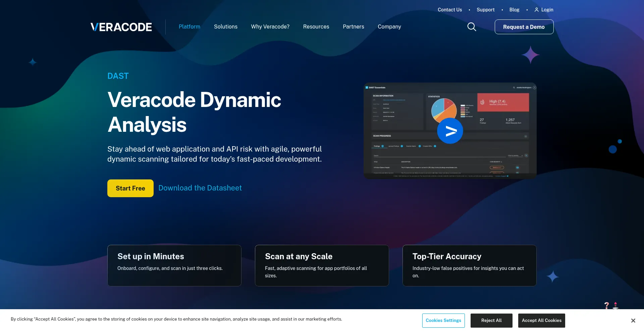Click the Veracode logo
The image size is (644, 333).
click(x=121, y=27)
